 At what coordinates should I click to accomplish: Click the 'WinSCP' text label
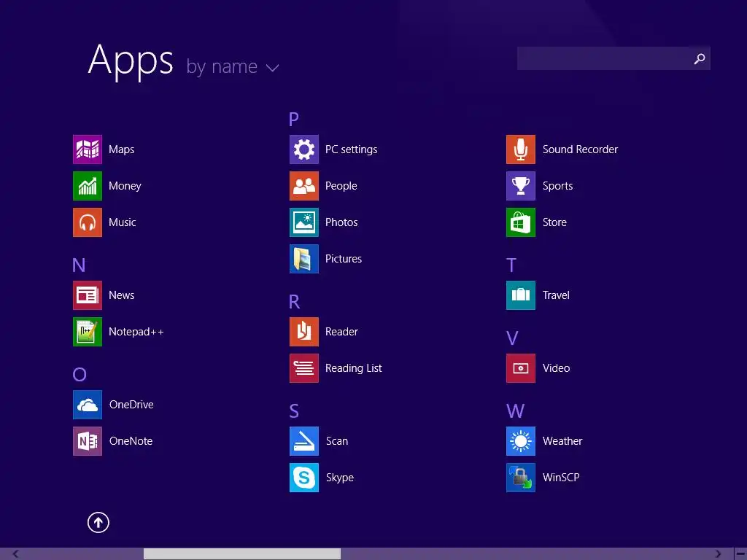(x=561, y=478)
